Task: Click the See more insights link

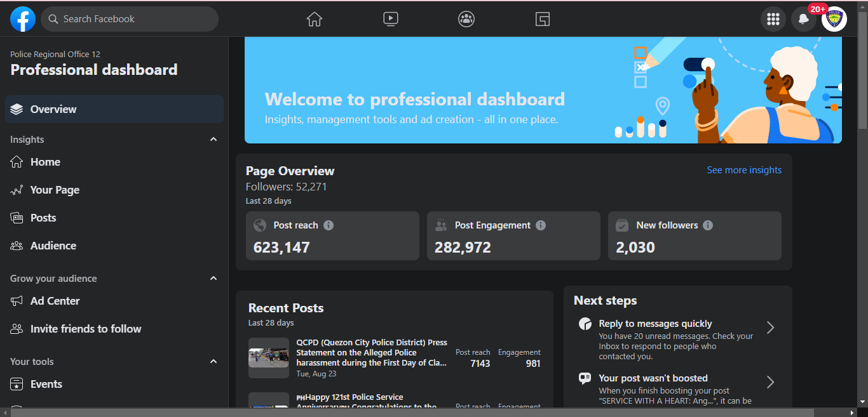Action: (x=744, y=170)
